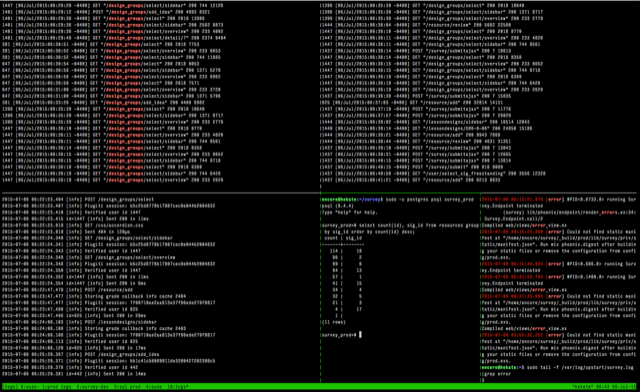This screenshot has height=392, width=640.
Task: Click the "lib/phoenix/endpoint/render_errors.ex" trace line
Action: pos(569,212)
